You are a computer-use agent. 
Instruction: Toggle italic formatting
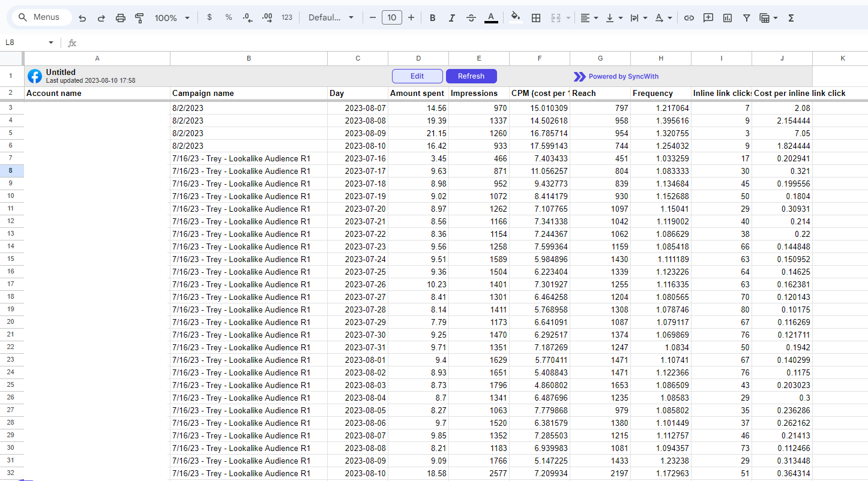tap(451, 18)
